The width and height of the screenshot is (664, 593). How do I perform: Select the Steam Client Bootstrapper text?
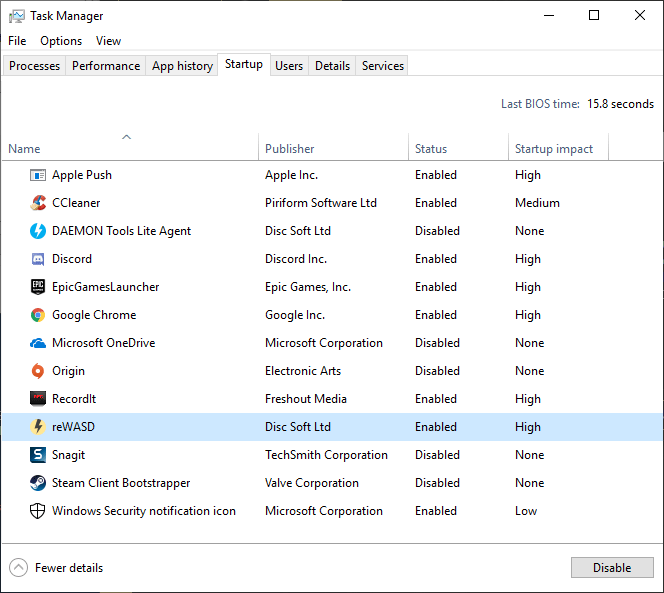[x=121, y=483]
